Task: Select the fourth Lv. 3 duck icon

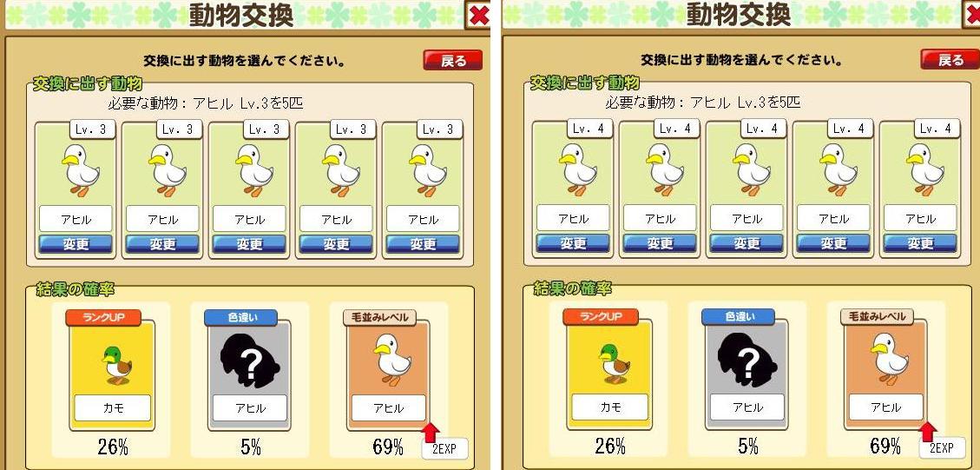Action: 341,170
